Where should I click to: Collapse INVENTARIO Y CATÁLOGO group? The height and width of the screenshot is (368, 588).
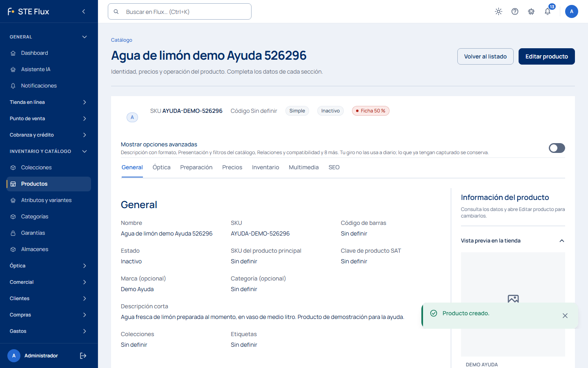(x=49, y=151)
